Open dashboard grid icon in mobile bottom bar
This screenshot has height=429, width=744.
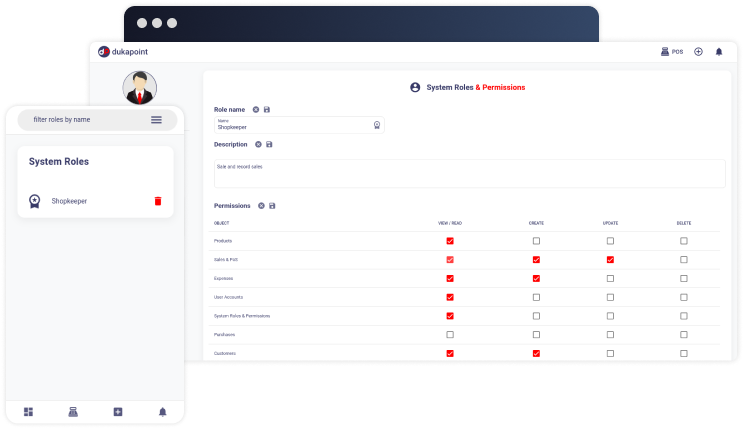pyautogui.click(x=28, y=411)
